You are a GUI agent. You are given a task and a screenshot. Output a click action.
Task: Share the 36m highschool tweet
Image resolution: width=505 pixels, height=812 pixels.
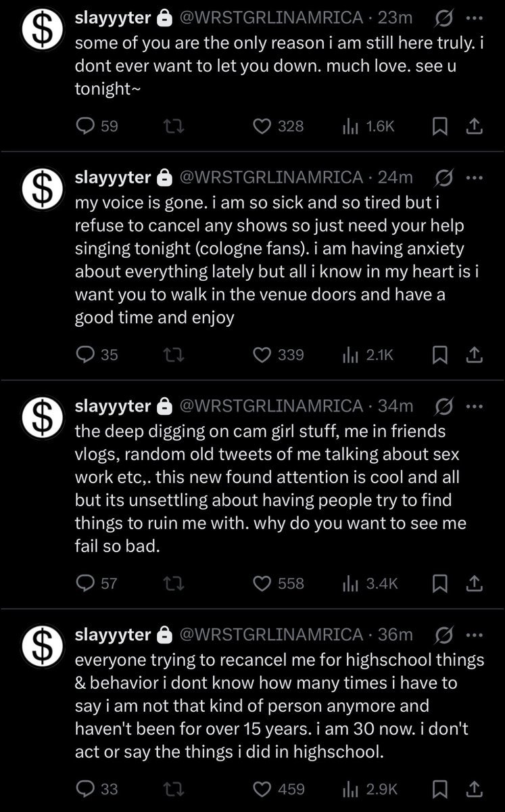[475, 789]
